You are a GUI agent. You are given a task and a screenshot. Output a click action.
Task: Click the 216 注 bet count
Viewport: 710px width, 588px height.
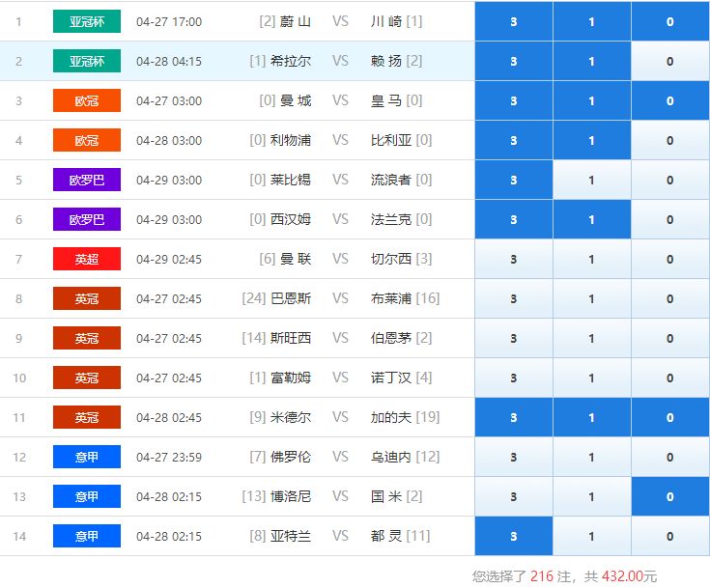pyautogui.click(x=551, y=576)
